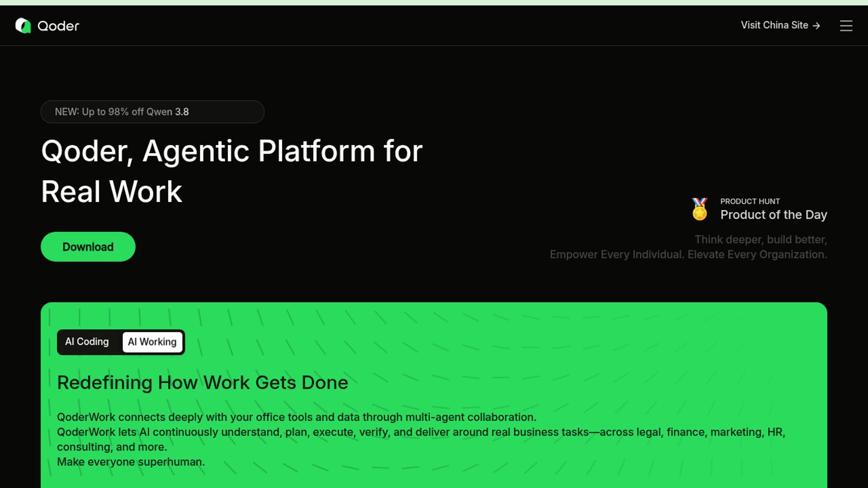
Task: Visit China Site link
Action: (x=780, y=25)
